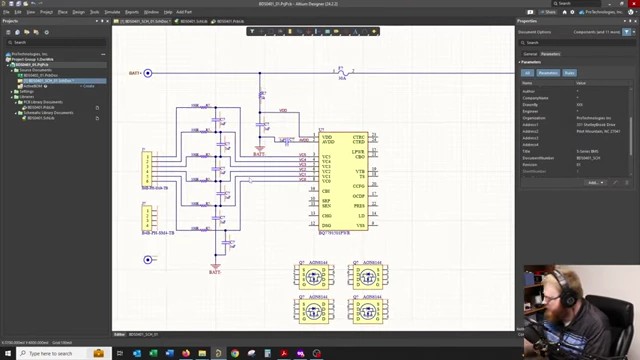640x360 pixels.
Task: Select the wire placement tool in active bar
Action: pos(299,31)
